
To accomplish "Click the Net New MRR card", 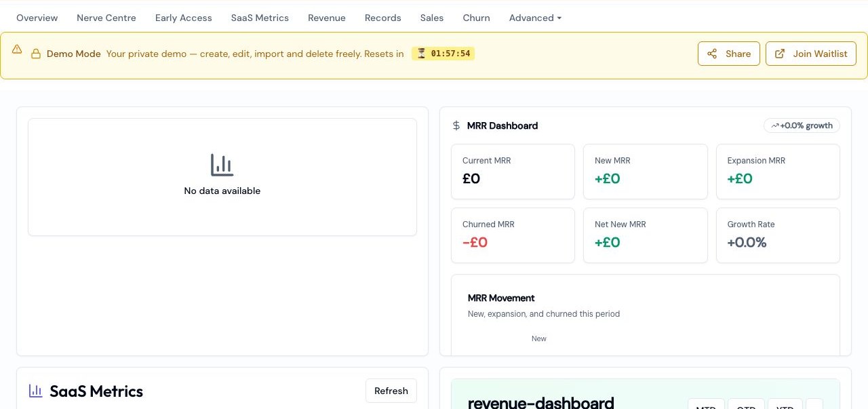I will 646,235.
